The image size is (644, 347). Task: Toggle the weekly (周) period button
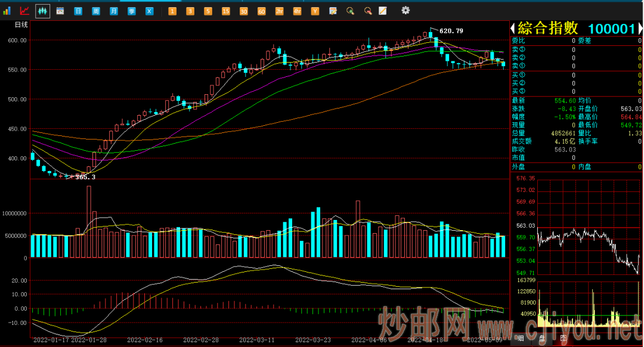(96, 11)
